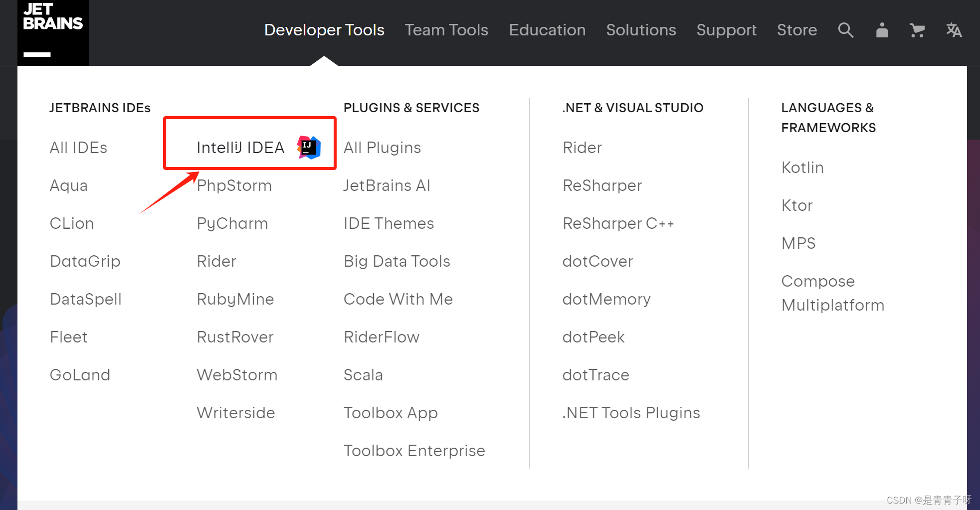Screen dimensions: 980x510
Task: Click the JETBRAINS IDEs heading
Action: [x=100, y=108]
